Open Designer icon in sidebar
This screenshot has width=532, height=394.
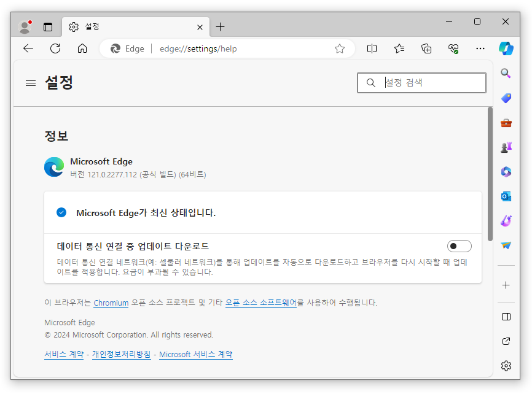(x=506, y=221)
